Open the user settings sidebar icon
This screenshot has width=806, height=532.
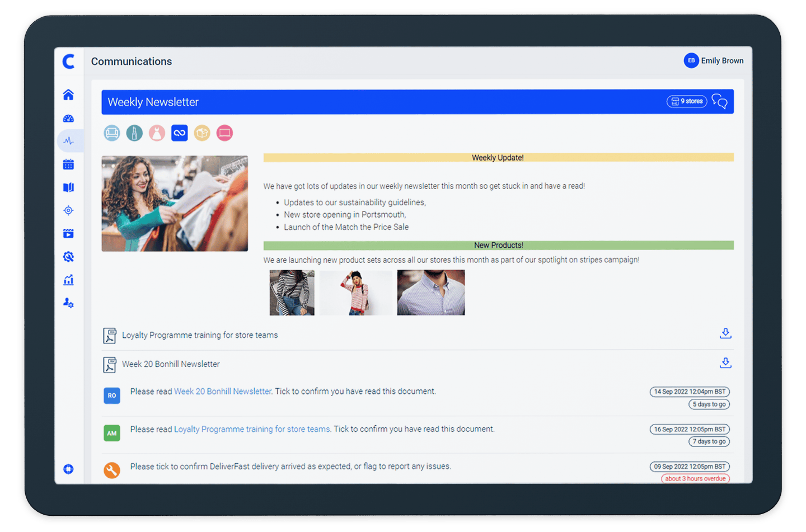pyautogui.click(x=68, y=303)
